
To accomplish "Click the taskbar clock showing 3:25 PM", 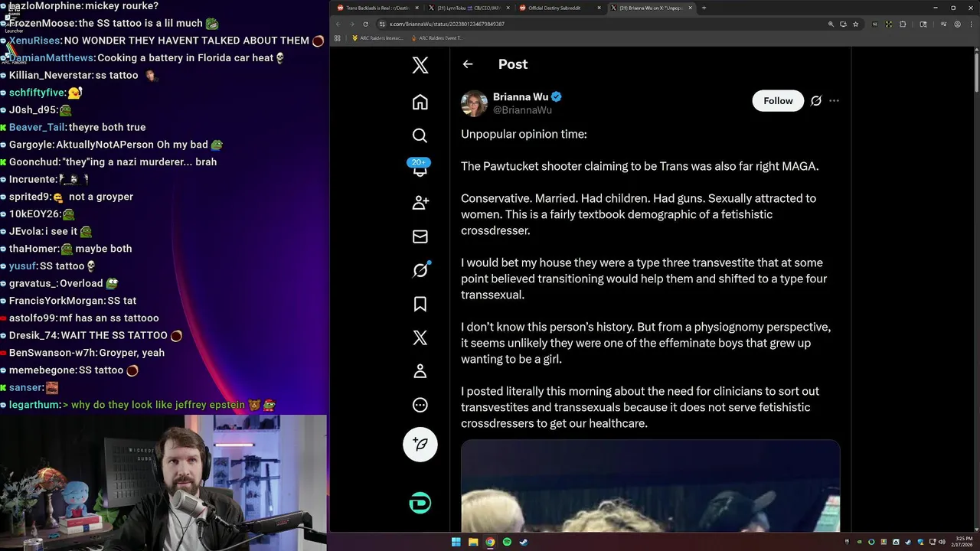I will click(962, 542).
